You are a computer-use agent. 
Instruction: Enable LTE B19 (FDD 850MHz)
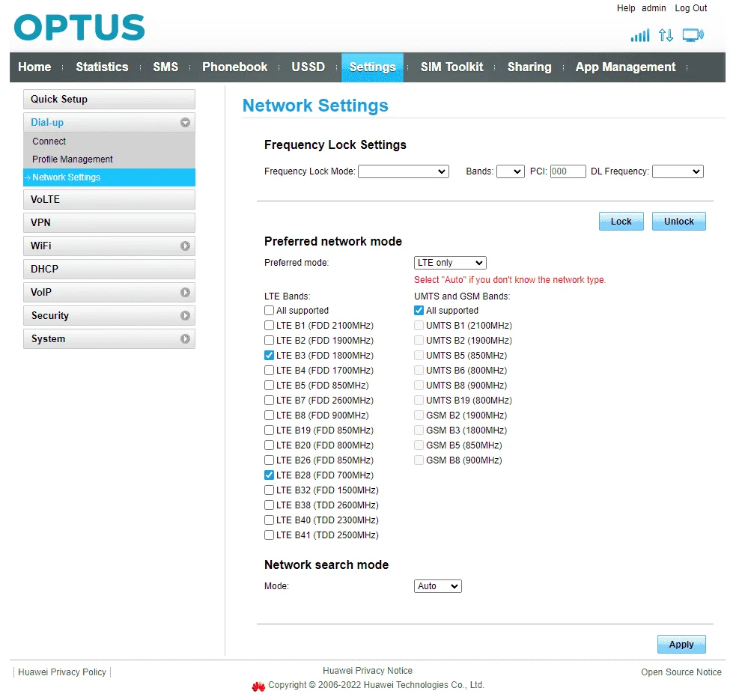(x=269, y=430)
